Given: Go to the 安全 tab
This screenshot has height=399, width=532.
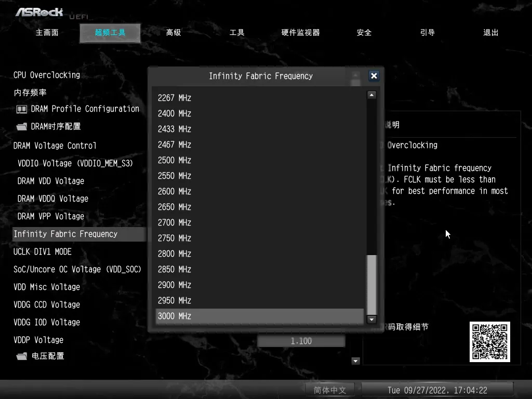Looking at the screenshot, I should [x=364, y=33].
